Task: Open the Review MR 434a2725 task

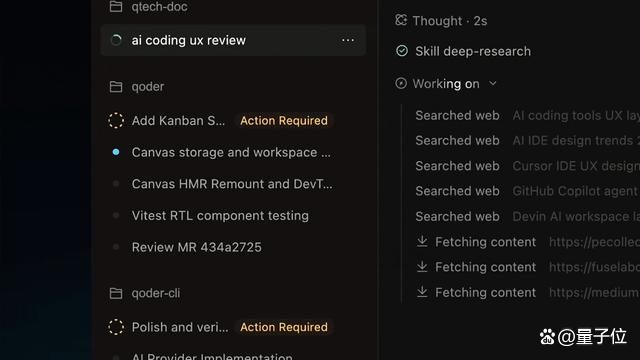Action: pyautogui.click(x=196, y=247)
